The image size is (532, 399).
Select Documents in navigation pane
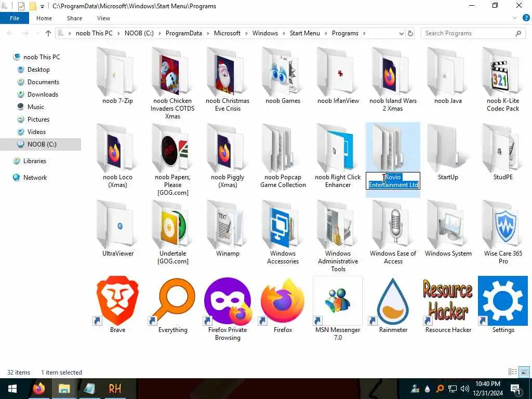(43, 82)
